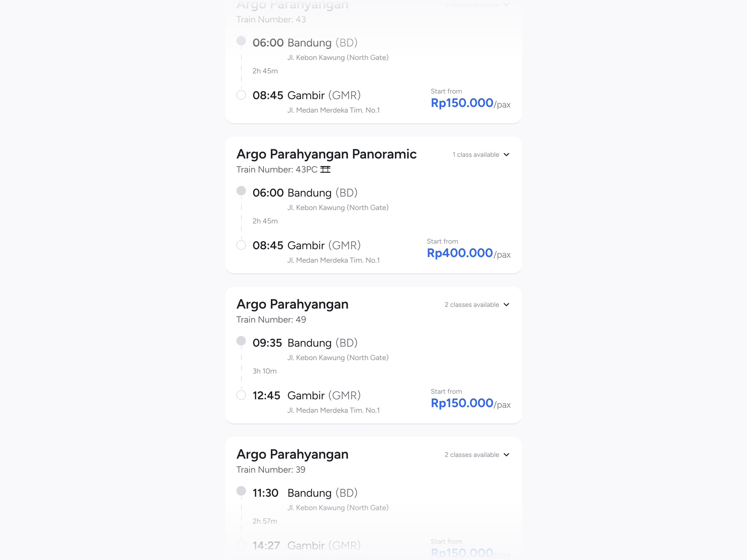Image resolution: width=747 pixels, height=560 pixels.
Task: Select the 09:35 Bandung departure marker on train 49
Action: (241, 341)
